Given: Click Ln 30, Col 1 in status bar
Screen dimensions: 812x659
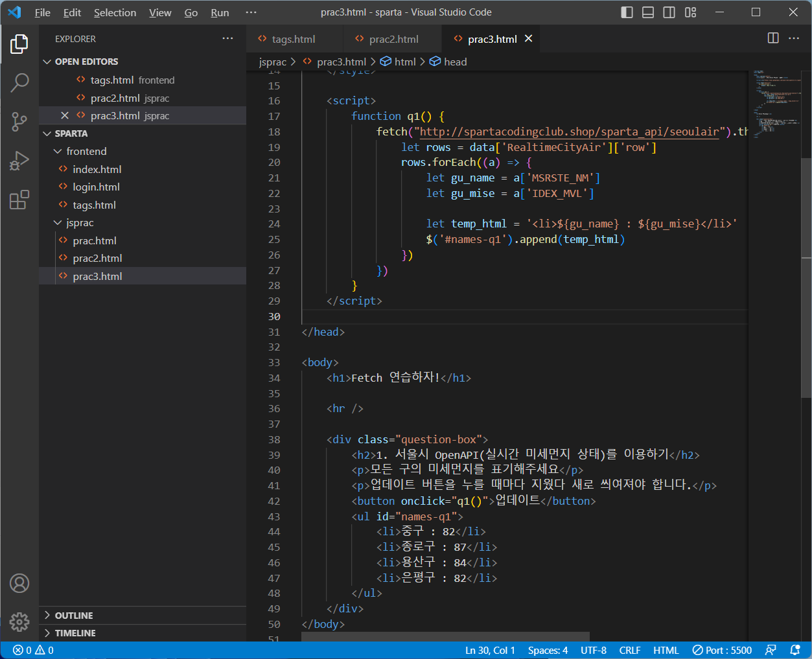Looking at the screenshot, I should pyautogui.click(x=490, y=650).
